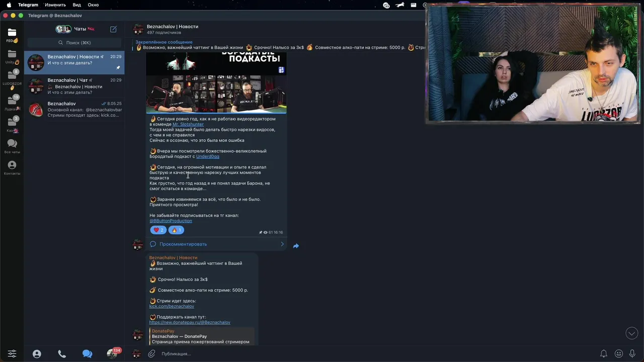Open the channel avatar beside the video post
The width and height of the screenshot is (644, 362).
coord(137,245)
